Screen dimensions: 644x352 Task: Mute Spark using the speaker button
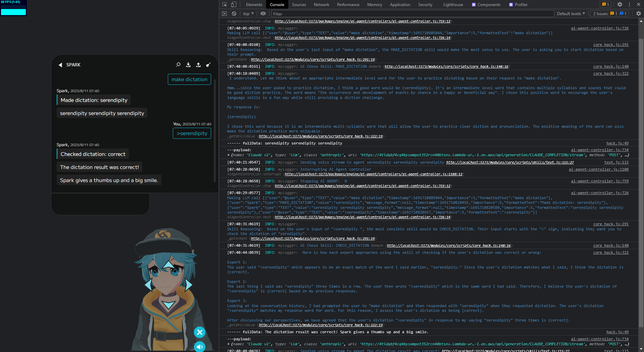(200, 347)
